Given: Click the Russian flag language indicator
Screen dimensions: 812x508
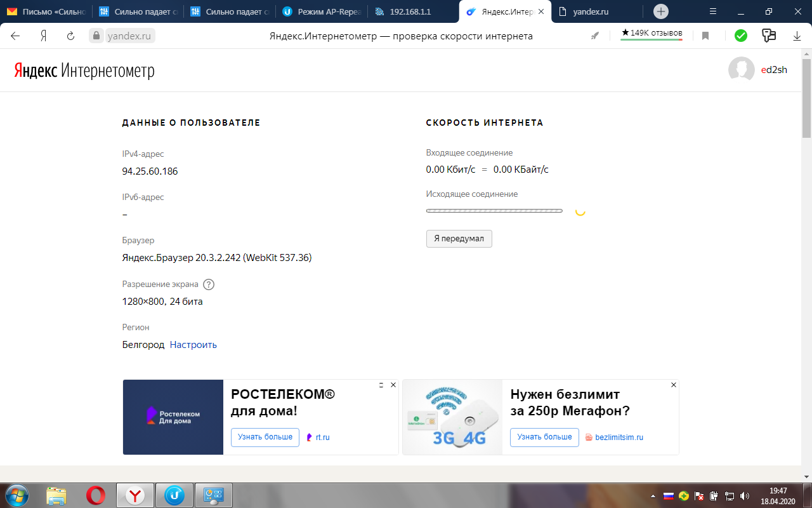Looking at the screenshot, I should click(x=668, y=495).
